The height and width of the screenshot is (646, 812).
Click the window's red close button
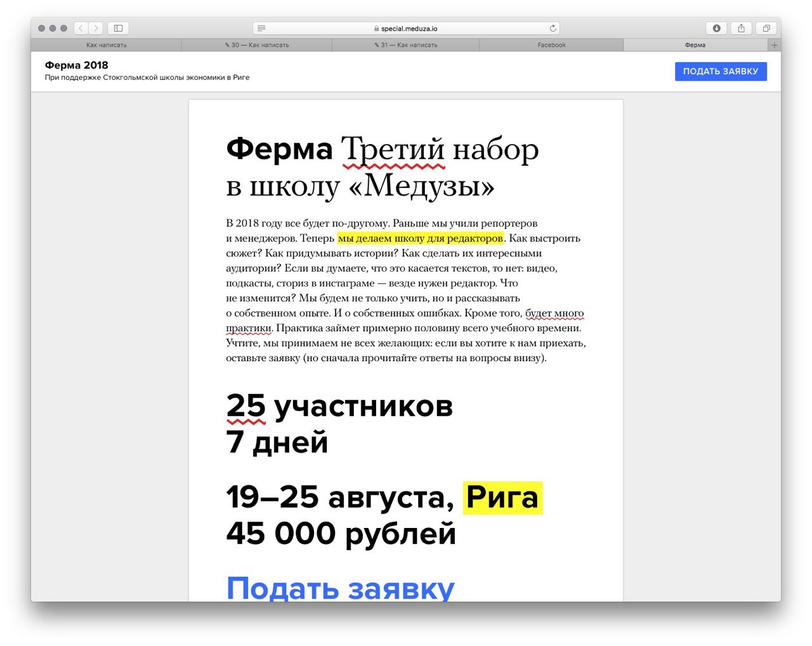(x=42, y=28)
